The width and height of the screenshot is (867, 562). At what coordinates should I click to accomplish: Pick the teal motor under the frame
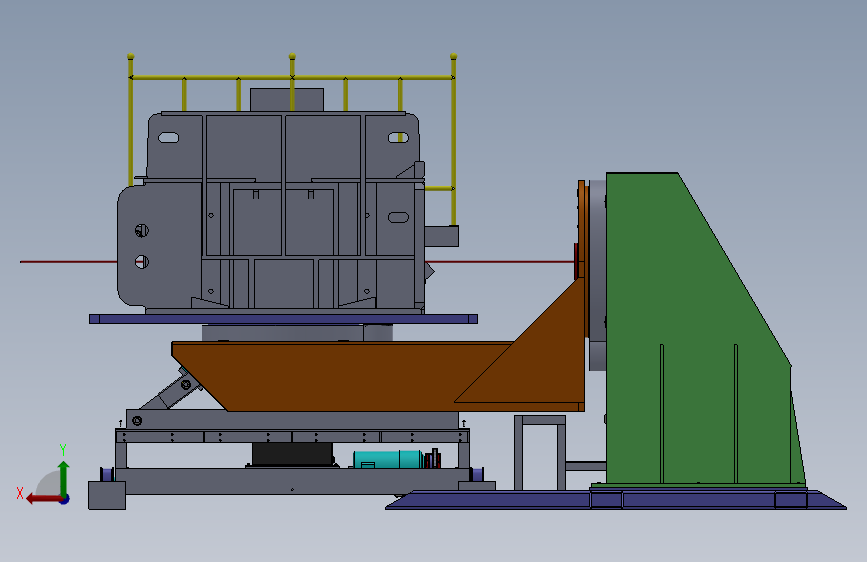tap(388, 460)
